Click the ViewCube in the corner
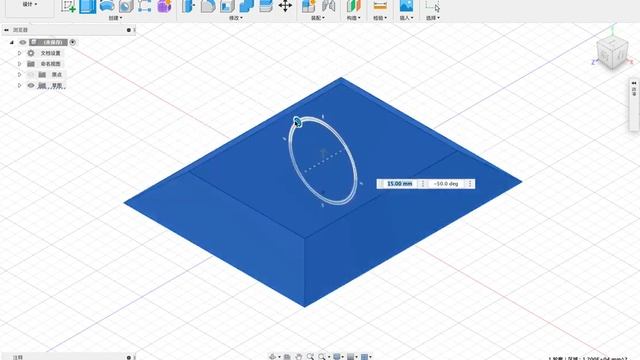Screen dimensions: 640x360 [612, 52]
